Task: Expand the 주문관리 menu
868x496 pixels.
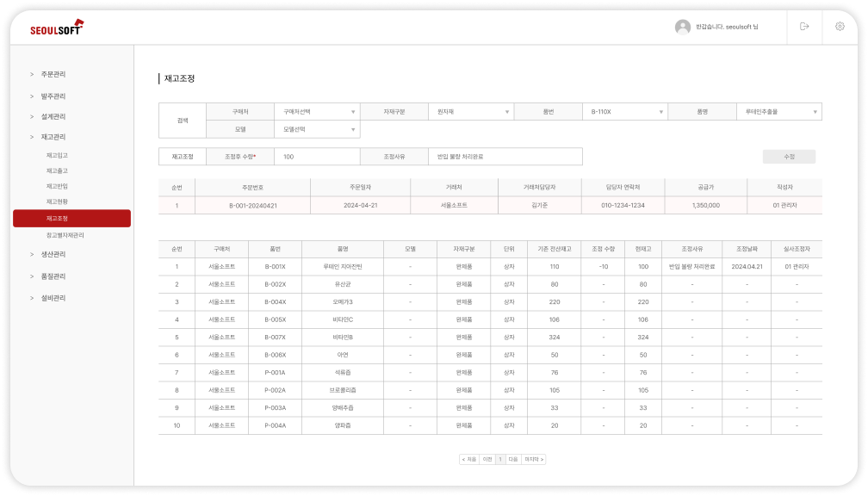Action: pyautogui.click(x=53, y=74)
